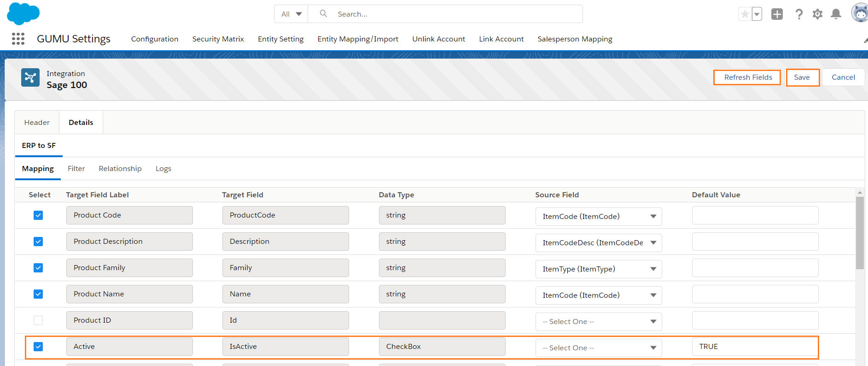Click Default Value field for Product ID
868x366 pixels.
755,320
